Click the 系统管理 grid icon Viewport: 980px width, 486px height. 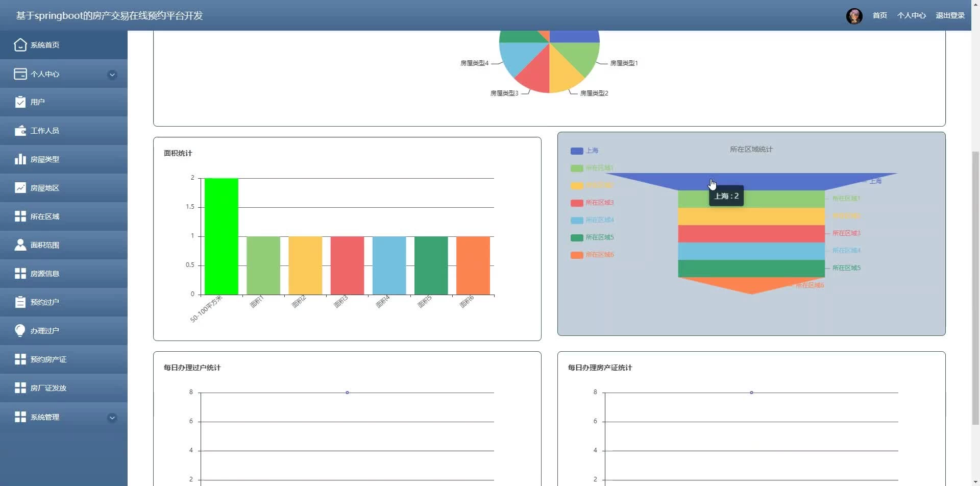(x=20, y=417)
